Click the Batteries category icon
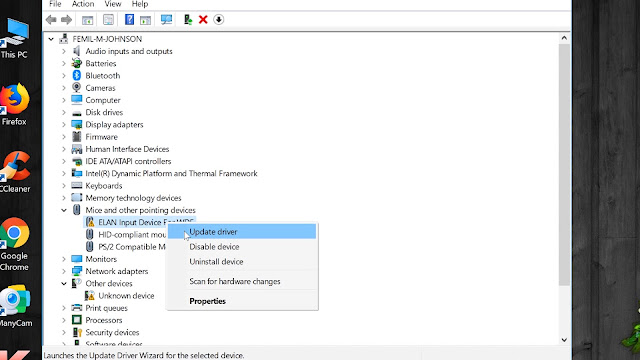 pyautogui.click(x=77, y=63)
